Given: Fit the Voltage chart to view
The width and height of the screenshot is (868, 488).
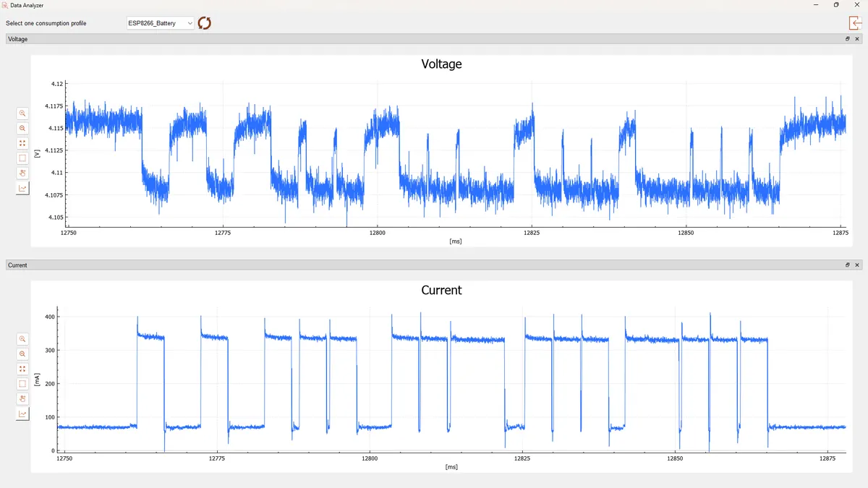Looking at the screenshot, I should 22,143.
